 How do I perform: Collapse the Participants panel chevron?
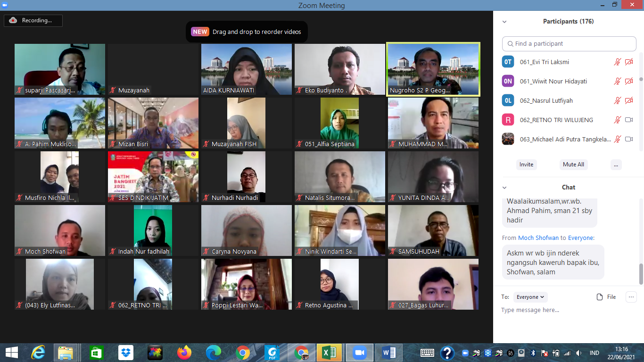tap(504, 22)
